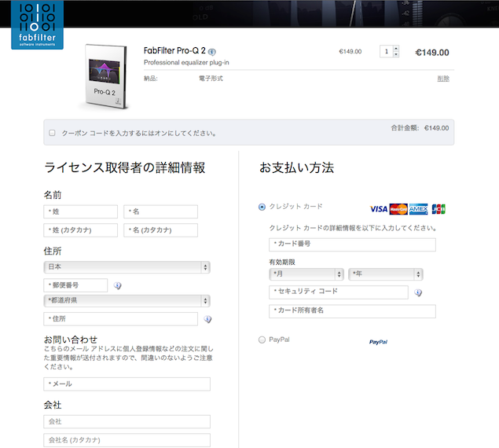Screen dimensions: 499x448
Task: Click the 会社 company field
Action: tap(127, 421)
